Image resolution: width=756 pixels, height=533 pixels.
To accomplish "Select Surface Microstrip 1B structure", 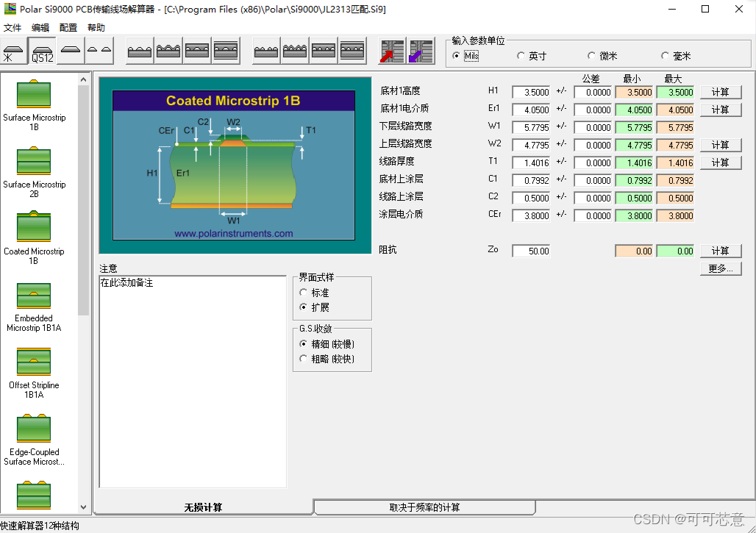I will (x=34, y=106).
